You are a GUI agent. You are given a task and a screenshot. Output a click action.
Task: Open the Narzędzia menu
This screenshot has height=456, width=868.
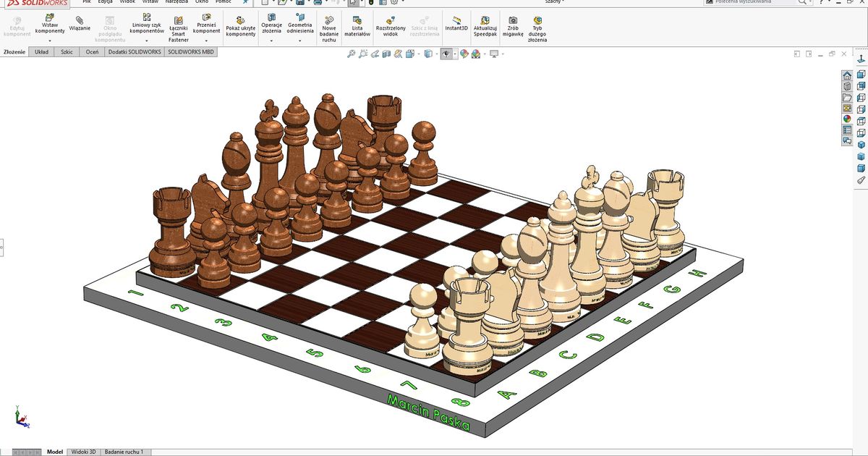[x=175, y=1]
